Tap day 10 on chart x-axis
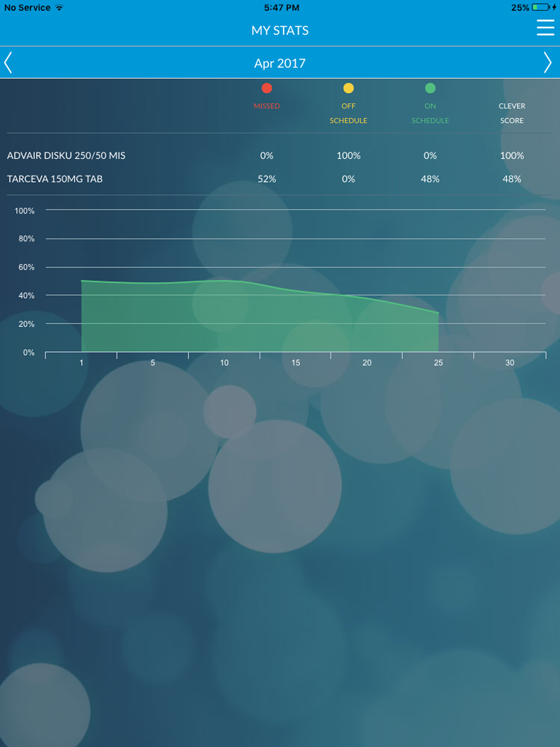The image size is (560, 747). click(224, 363)
